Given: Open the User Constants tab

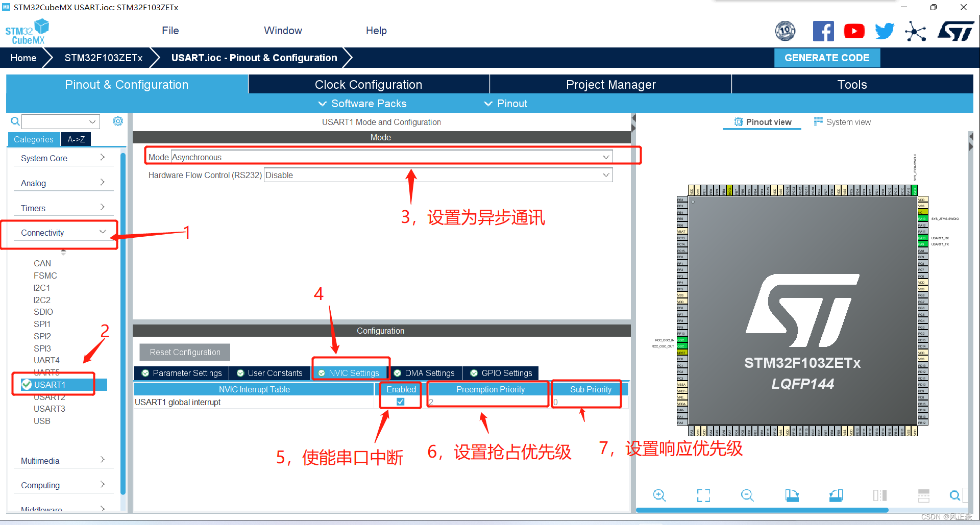Looking at the screenshot, I should [270, 373].
